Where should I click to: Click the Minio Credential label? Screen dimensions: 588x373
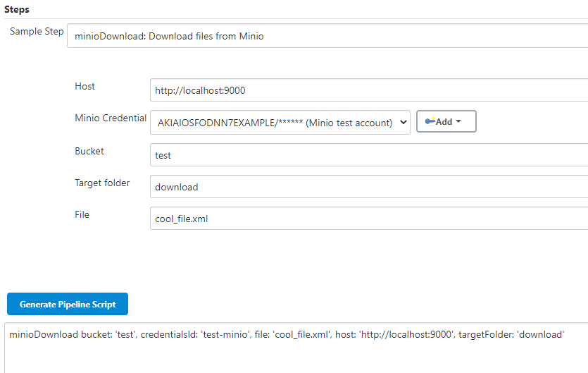click(111, 118)
